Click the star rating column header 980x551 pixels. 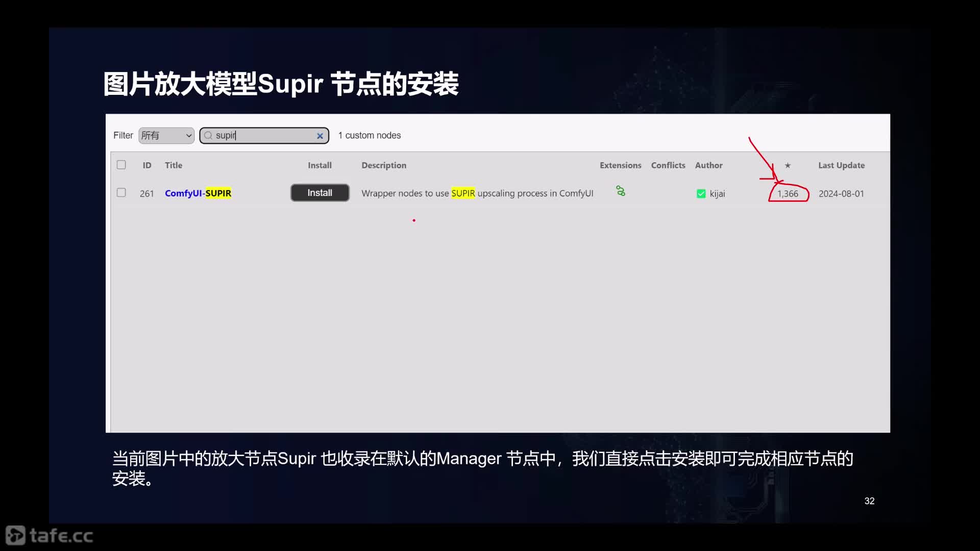point(788,165)
